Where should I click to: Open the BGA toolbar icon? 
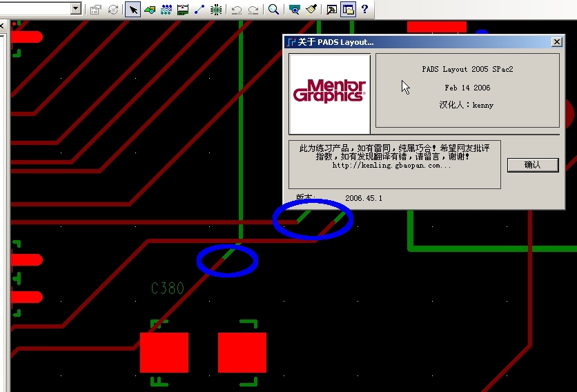click(216, 10)
